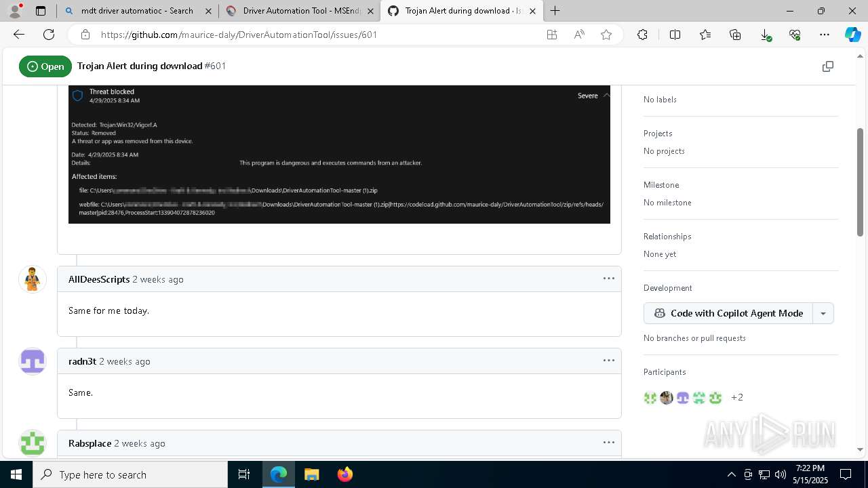Open the Favorites list icon
The width and height of the screenshot is (868, 488).
coord(705,35)
